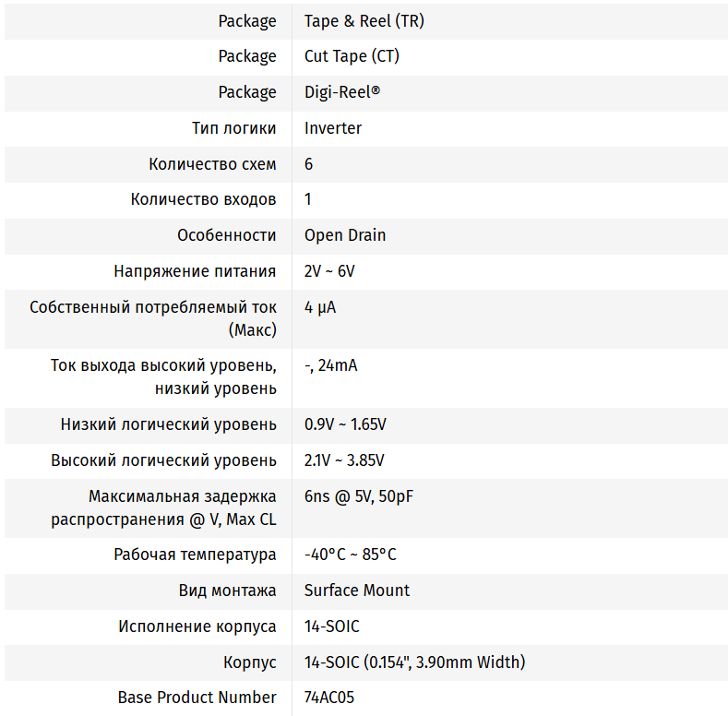The width and height of the screenshot is (728, 716).
Task: Select the 0.9V ~ 1.65V value
Action: point(345,424)
